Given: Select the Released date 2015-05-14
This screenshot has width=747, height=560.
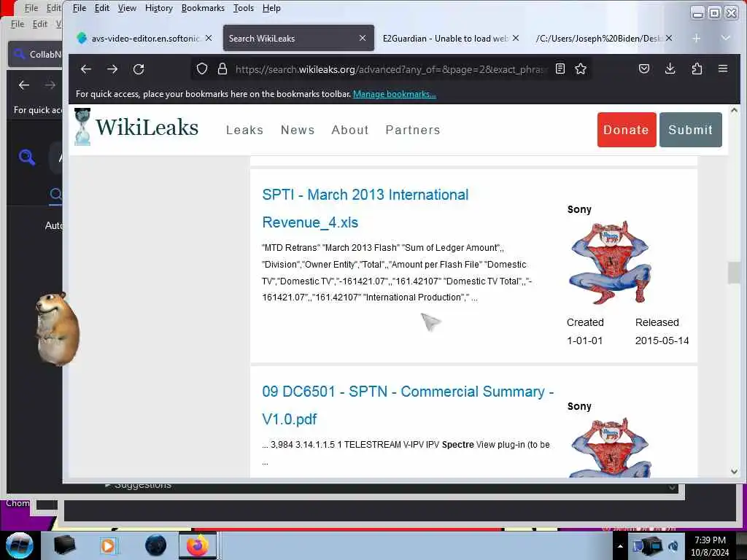Looking at the screenshot, I should (662, 341).
